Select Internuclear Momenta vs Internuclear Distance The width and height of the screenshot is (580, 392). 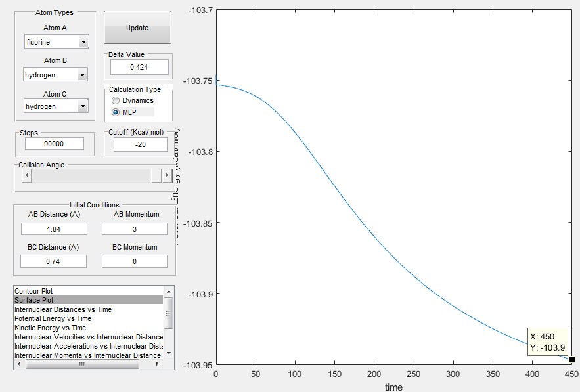click(x=89, y=355)
